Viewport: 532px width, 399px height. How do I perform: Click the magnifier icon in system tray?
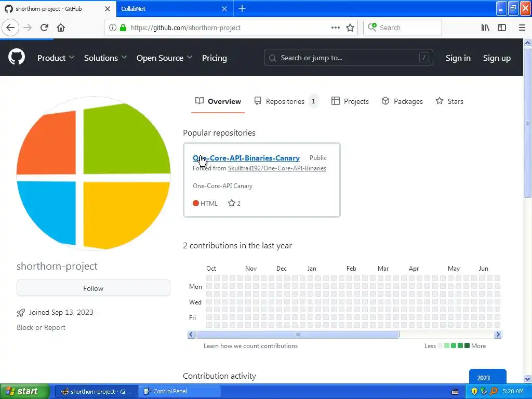(494, 391)
